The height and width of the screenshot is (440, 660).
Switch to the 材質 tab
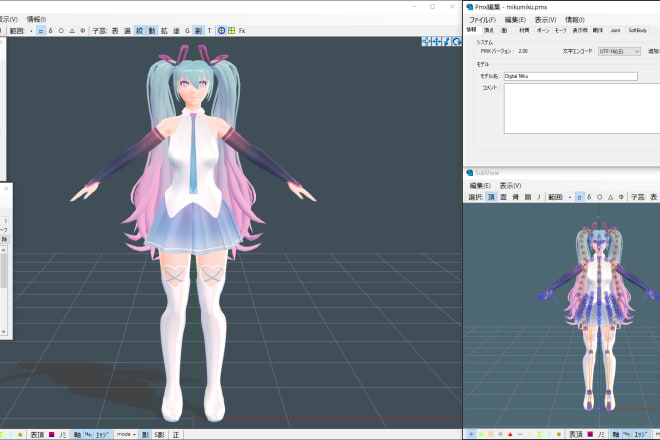coord(524,30)
